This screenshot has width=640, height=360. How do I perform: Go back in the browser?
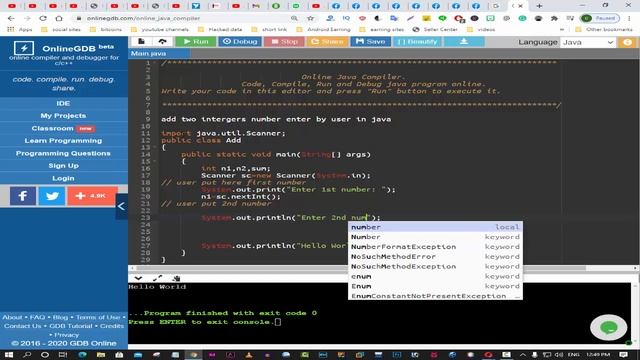pos(11,18)
